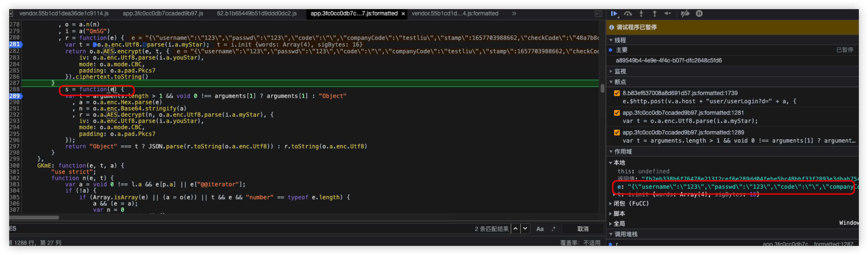Show more source tabs chevron
Viewport: 868px width, 255px height.
pyautogui.click(x=514, y=13)
